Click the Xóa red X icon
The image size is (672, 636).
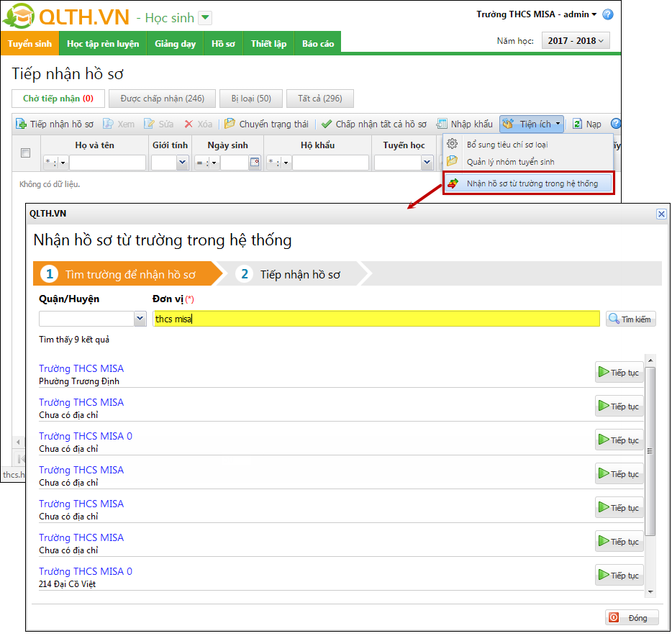(x=189, y=124)
